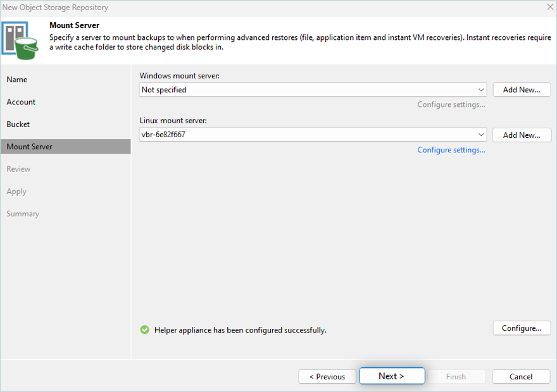The width and height of the screenshot is (557, 392).
Task: Expand the Linux mount server dropdown arrow
Action: 482,135
